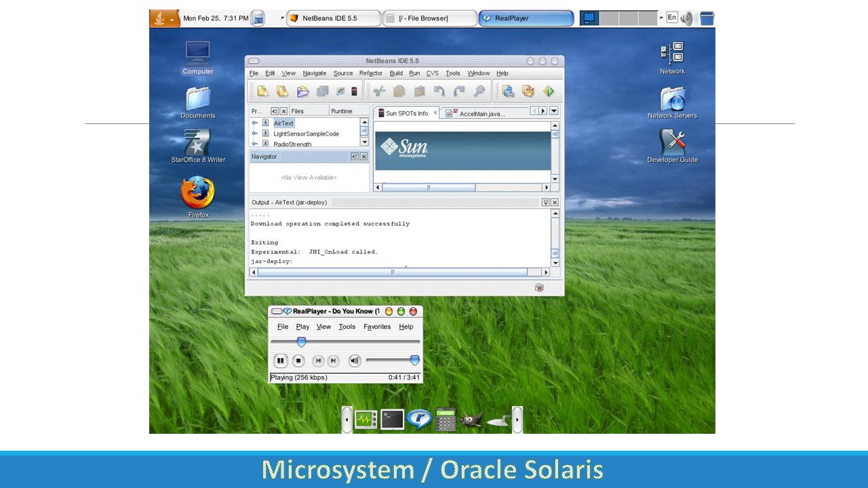Click the Redo arrow in NetBeans toolbar

pyautogui.click(x=459, y=91)
